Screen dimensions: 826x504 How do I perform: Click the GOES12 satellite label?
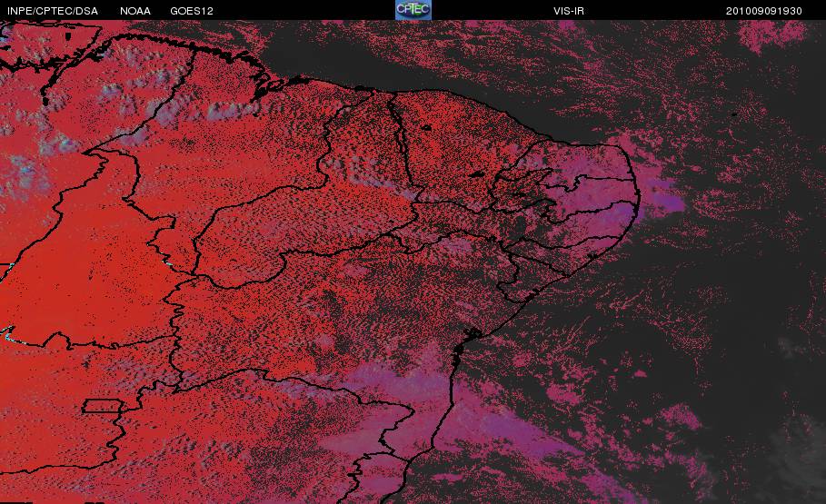[192, 11]
